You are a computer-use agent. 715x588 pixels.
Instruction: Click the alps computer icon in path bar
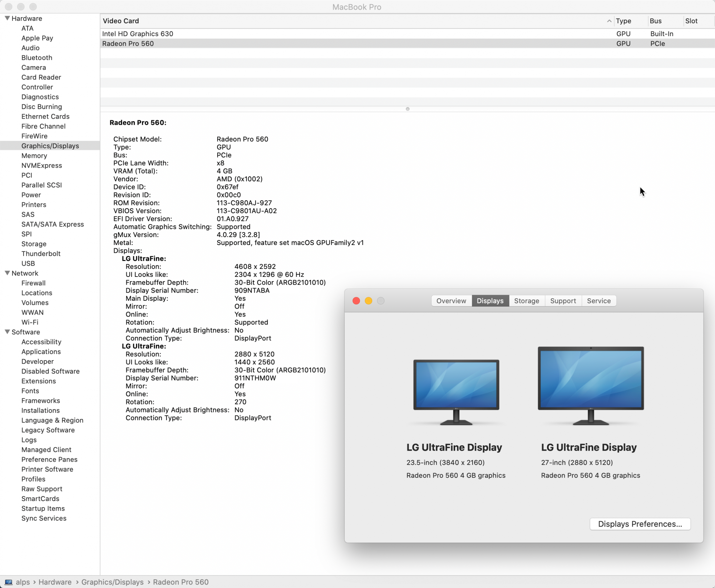9,582
